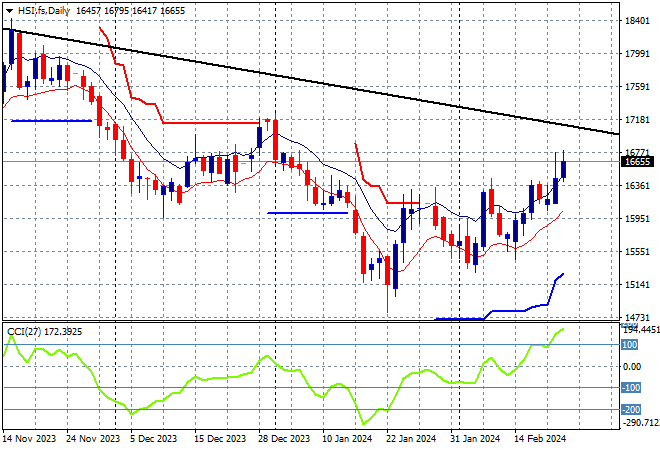Click the 15951 price axis label
This screenshot has height=450, width=660.
coord(637,218)
